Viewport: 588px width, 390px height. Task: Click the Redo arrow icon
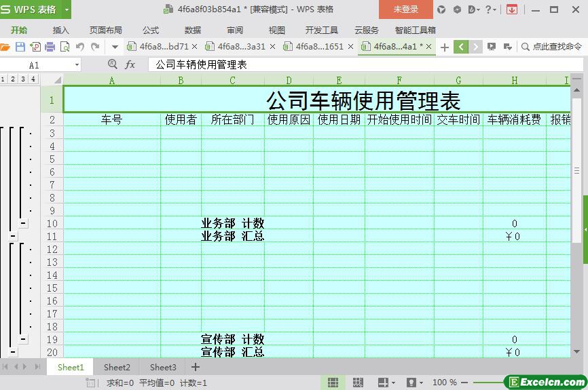[x=95, y=47]
